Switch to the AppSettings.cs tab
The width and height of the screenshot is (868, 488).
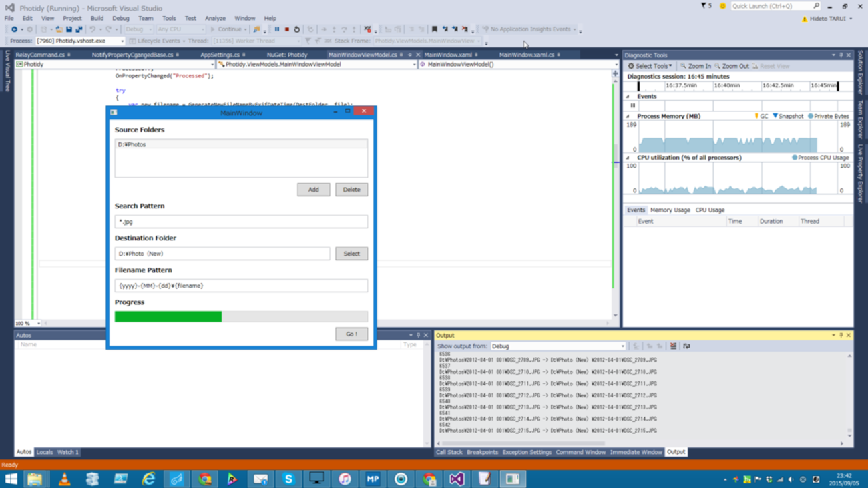coord(220,55)
